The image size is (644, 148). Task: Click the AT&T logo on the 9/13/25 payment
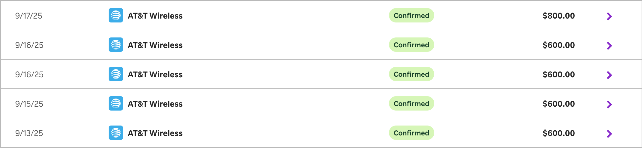pyautogui.click(x=116, y=133)
